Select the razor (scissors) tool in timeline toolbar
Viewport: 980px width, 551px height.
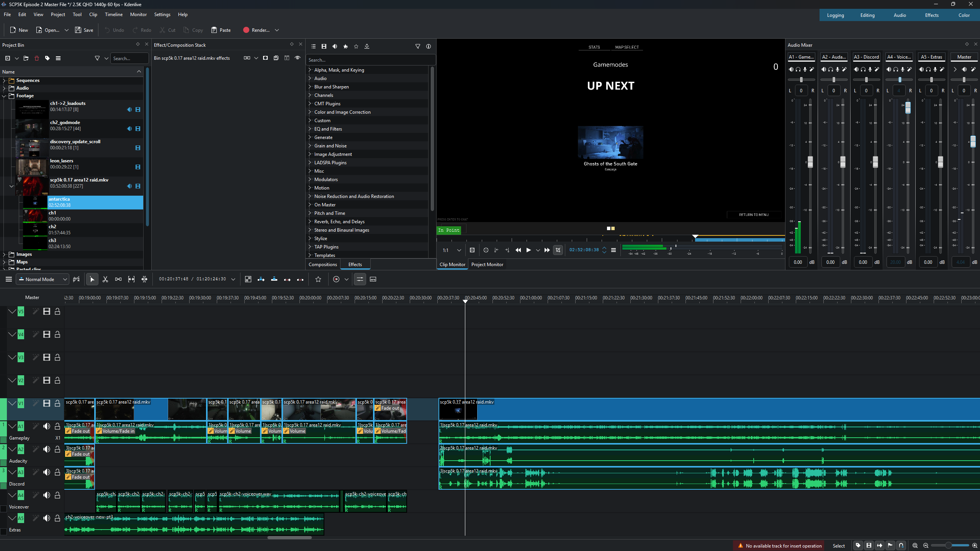click(105, 279)
